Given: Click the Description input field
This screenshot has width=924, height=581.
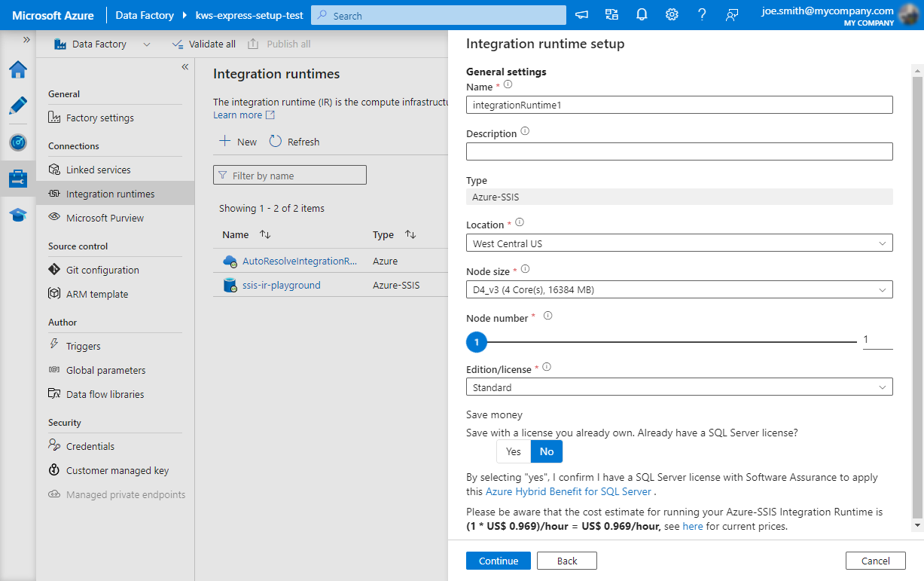Looking at the screenshot, I should coord(679,151).
